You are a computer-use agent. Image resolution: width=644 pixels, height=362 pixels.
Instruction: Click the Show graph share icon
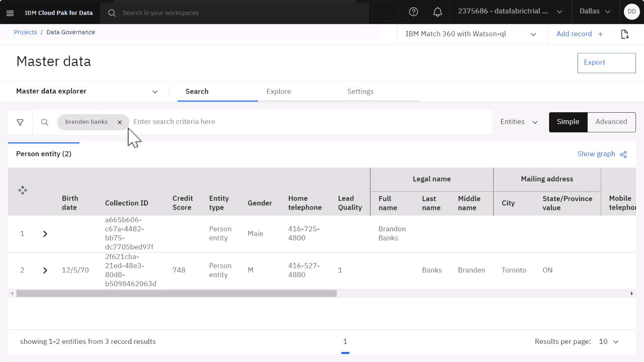(x=623, y=154)
